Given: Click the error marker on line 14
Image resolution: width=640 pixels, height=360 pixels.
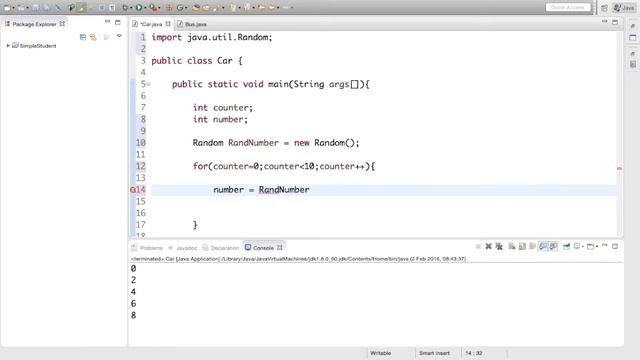Looking at the screenshot, I should coord(133,190).
